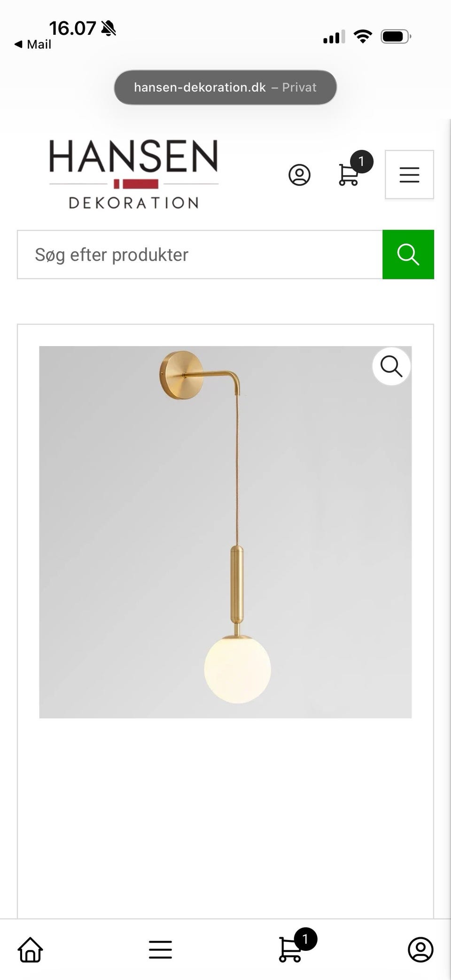Open the account profile icon in header
The image size is (451, 980).
coord(299,175)
